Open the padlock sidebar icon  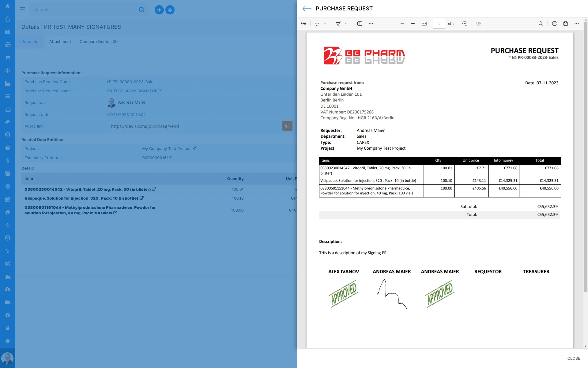click(8, 328)
